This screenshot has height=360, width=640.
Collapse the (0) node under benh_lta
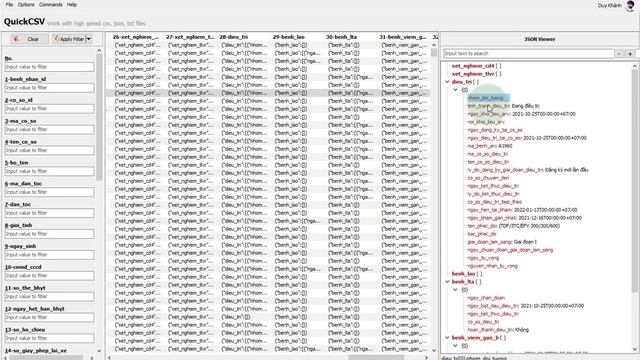(456, 290)
